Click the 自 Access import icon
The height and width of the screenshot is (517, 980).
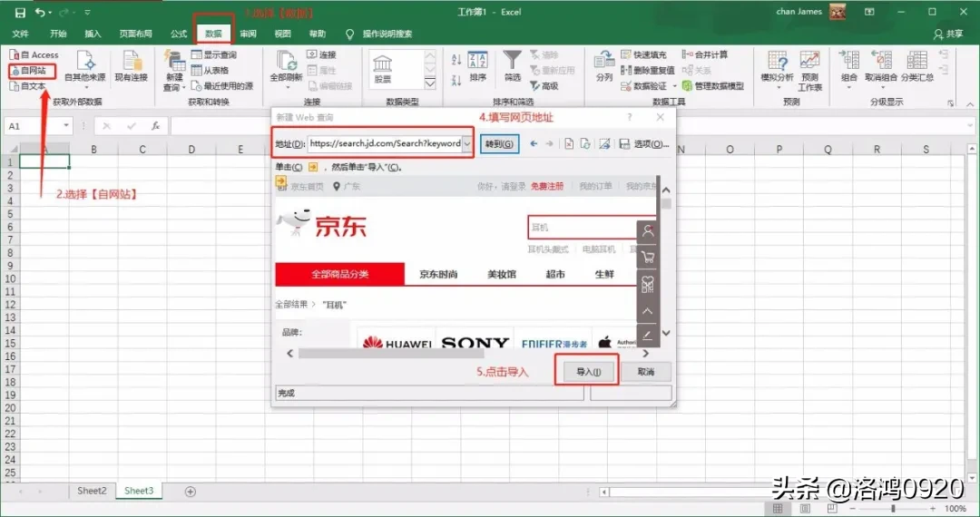point(34,55)
